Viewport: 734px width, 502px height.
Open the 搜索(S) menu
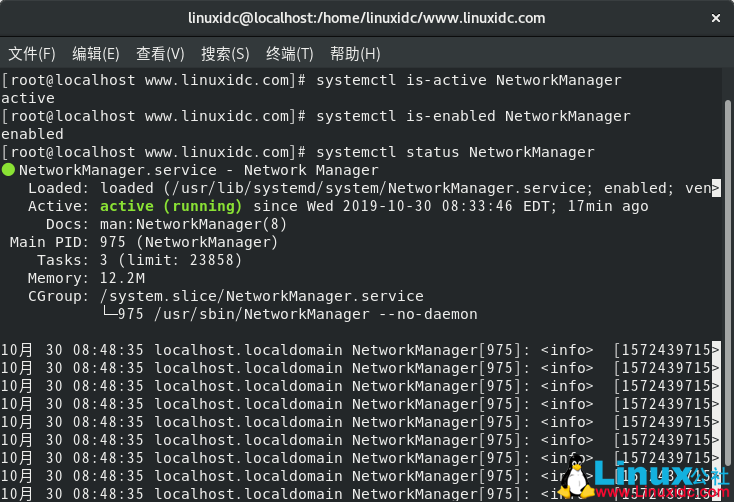click(225, 53)
